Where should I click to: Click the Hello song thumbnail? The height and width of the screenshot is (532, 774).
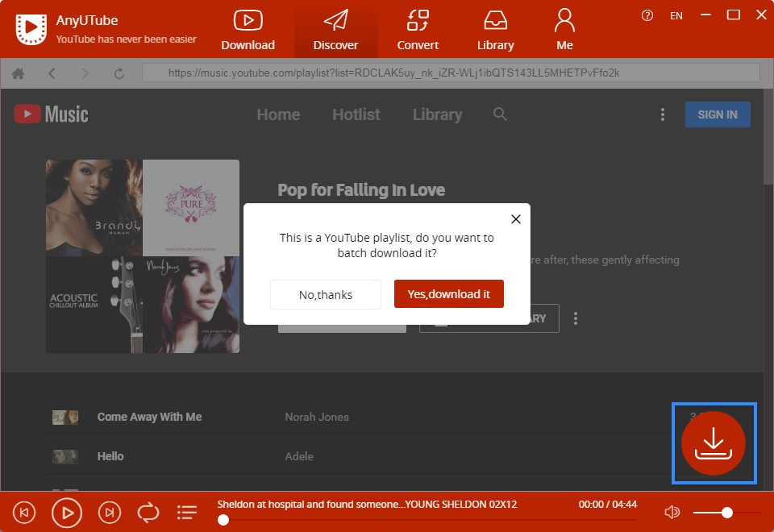(x=65, y=456)
